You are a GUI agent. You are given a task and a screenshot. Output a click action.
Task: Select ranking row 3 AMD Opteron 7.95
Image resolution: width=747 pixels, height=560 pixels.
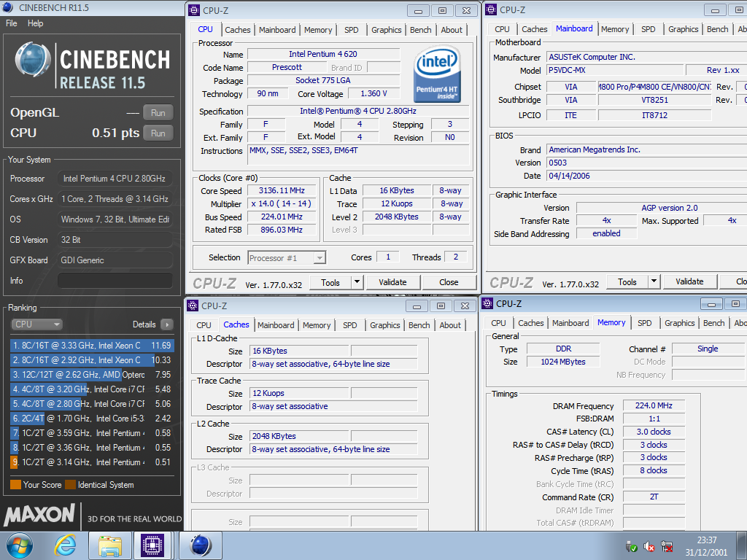91,374
